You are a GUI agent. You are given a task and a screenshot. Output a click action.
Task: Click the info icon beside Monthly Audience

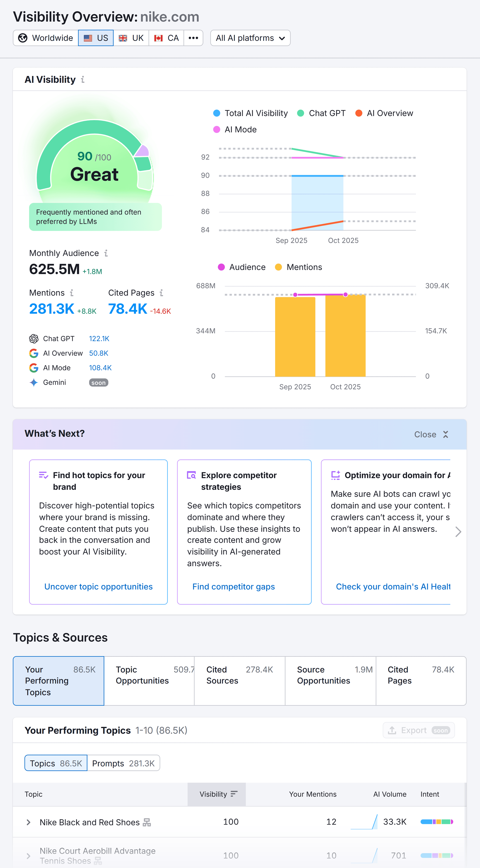pos(106,253)
